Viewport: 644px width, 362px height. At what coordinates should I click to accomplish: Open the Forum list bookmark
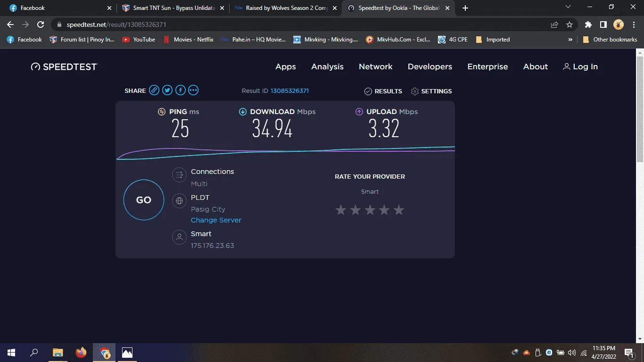point(82,40)
